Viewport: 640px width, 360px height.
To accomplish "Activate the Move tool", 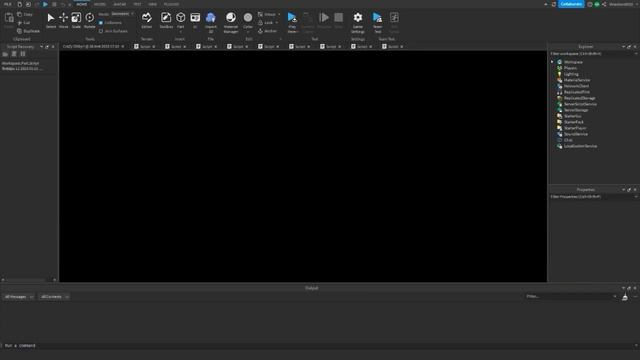I will click(63, 20).
